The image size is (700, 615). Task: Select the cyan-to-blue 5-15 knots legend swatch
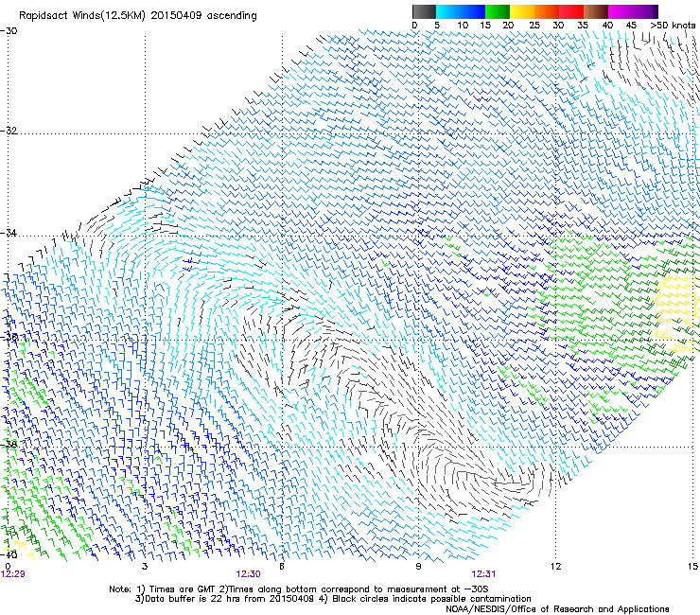[x=461, y=11]
